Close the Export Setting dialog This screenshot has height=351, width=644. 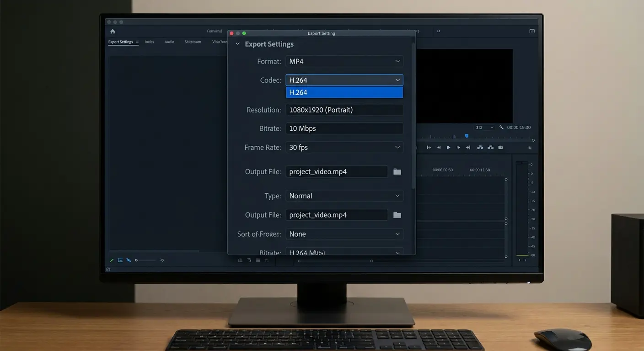point(231,33)
